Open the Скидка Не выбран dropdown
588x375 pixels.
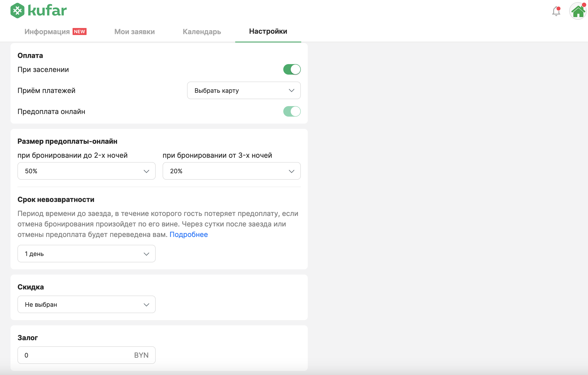point(86,305)
